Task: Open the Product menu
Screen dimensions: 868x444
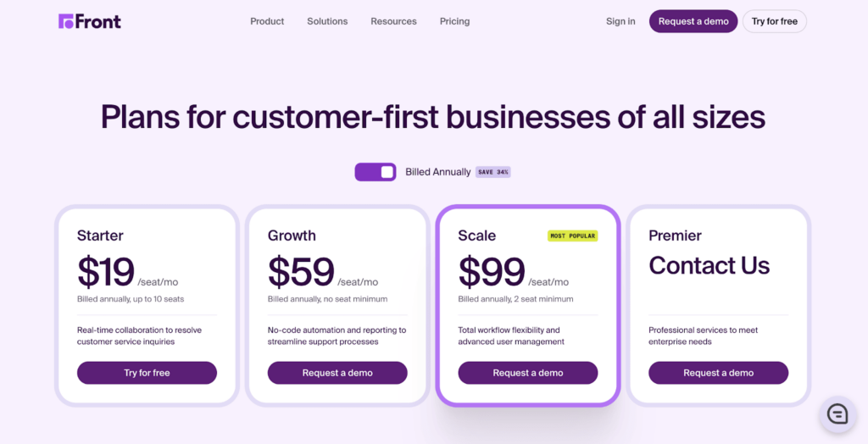Action: pyautogui.click(x=267, y=21)
